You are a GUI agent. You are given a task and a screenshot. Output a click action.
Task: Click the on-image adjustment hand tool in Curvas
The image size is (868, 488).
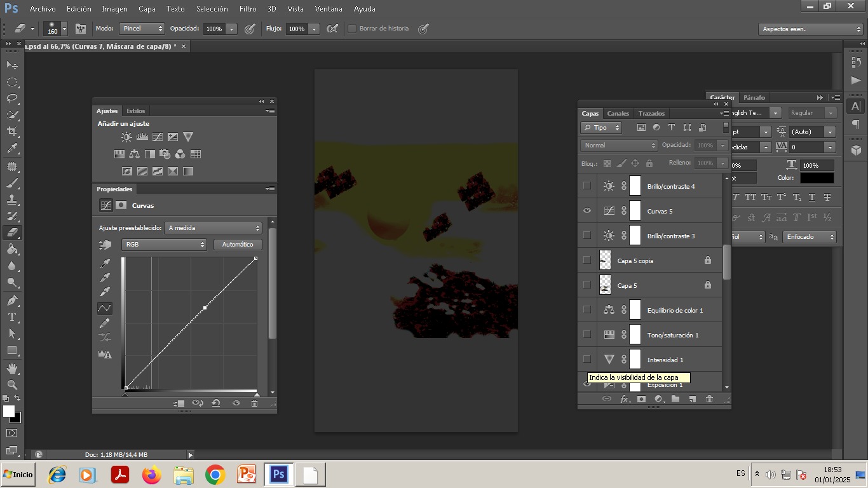click(x=105, y=245)
